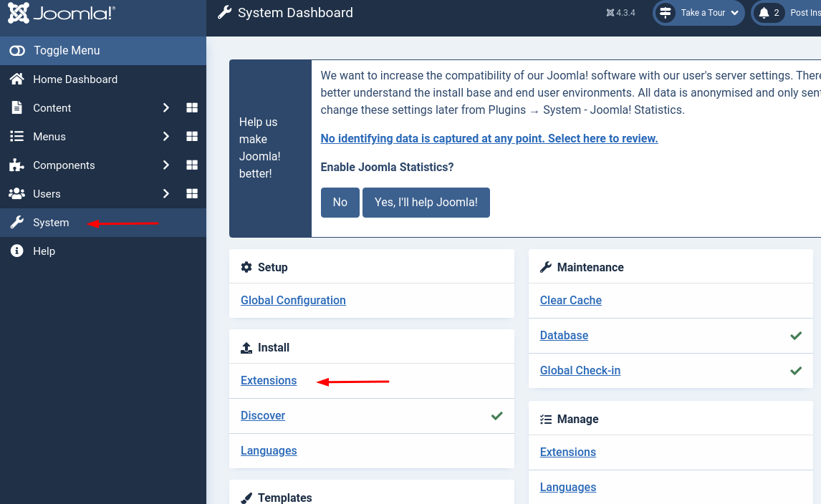Open Help in the sidebar menu

(44, 251)
